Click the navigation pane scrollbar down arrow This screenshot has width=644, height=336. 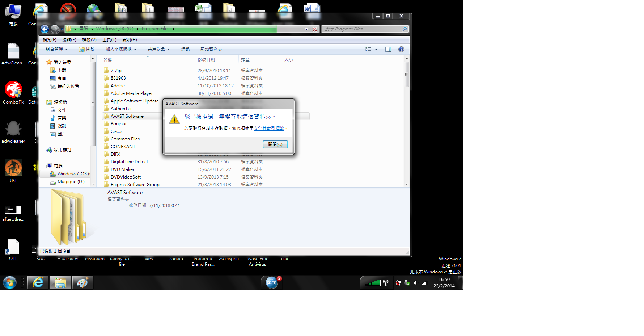click(93, 184)
